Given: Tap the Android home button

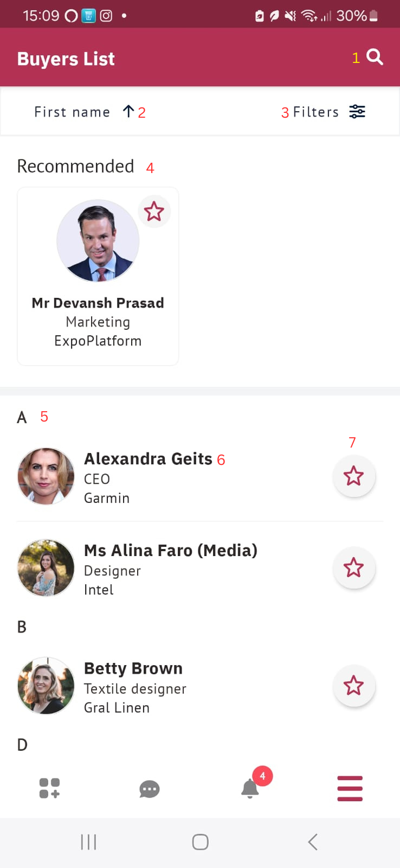Looking at the screenshot, I should (x=200, y=842).
